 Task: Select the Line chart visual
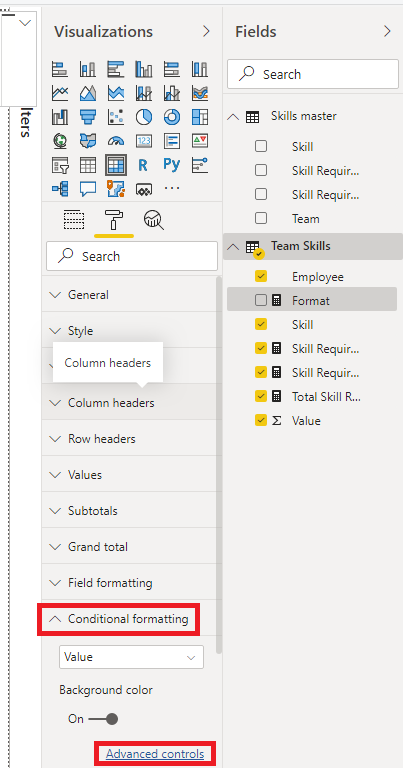coord(60,93)
